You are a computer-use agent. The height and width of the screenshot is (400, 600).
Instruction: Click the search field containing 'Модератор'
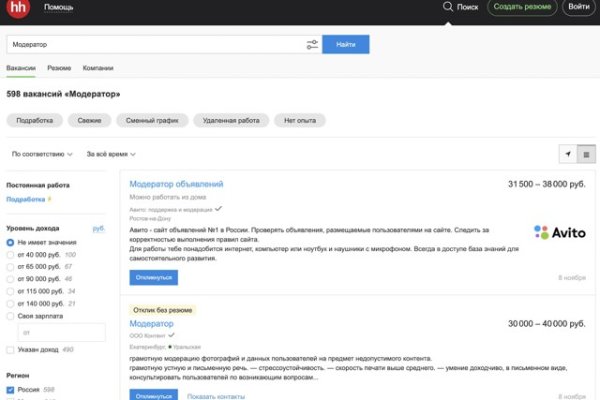pos(155,45)
